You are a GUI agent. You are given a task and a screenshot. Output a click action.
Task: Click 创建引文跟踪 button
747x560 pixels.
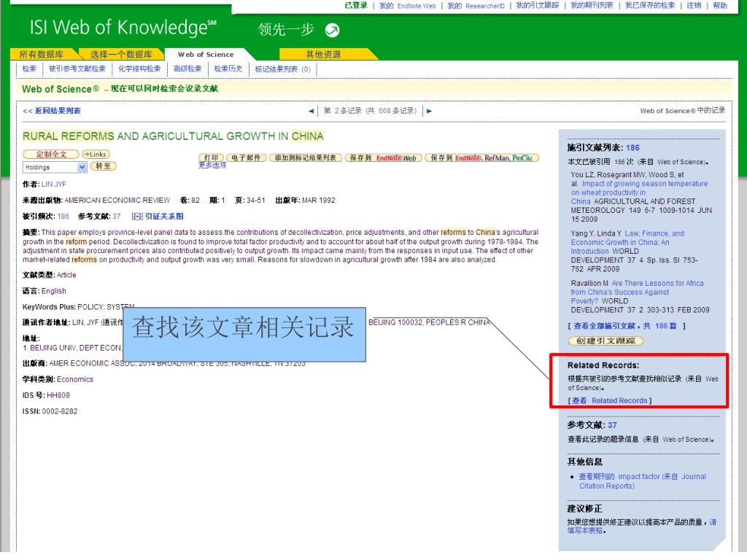(605, 341)
